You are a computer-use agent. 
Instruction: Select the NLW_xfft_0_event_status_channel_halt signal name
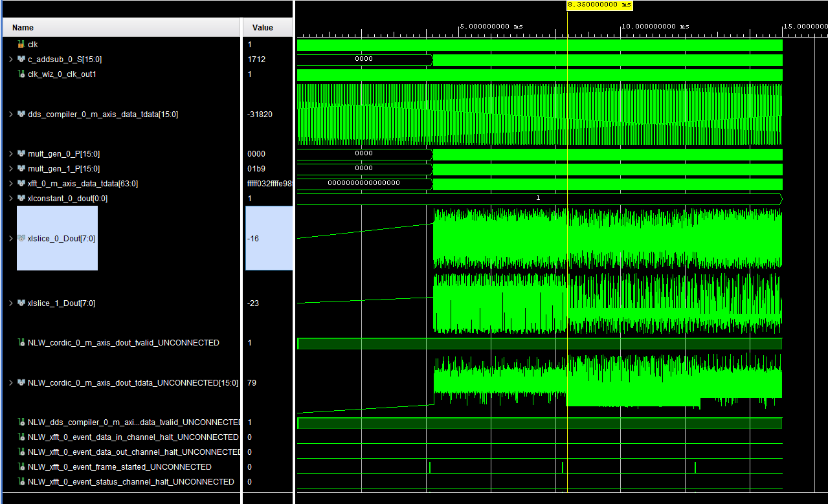[x=131, y=482]
